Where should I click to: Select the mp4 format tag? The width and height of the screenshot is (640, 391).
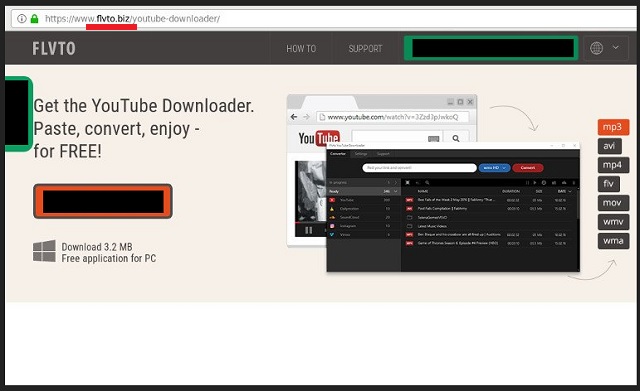click(613, 165)
